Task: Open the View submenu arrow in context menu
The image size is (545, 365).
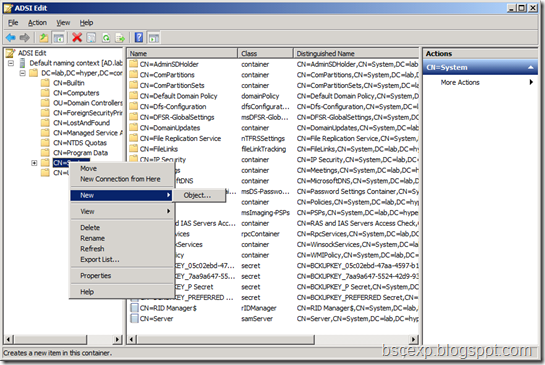Action: 169,211
